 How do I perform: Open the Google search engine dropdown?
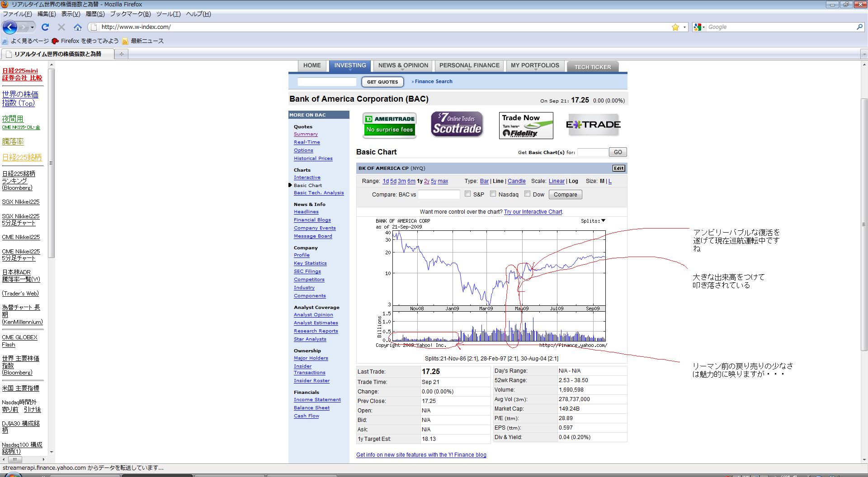tap(699, 27)
